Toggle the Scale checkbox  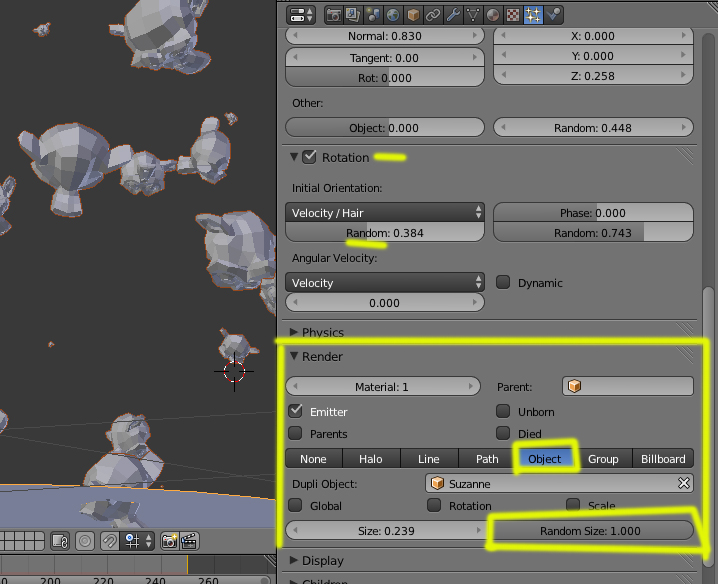click(573, 506)
